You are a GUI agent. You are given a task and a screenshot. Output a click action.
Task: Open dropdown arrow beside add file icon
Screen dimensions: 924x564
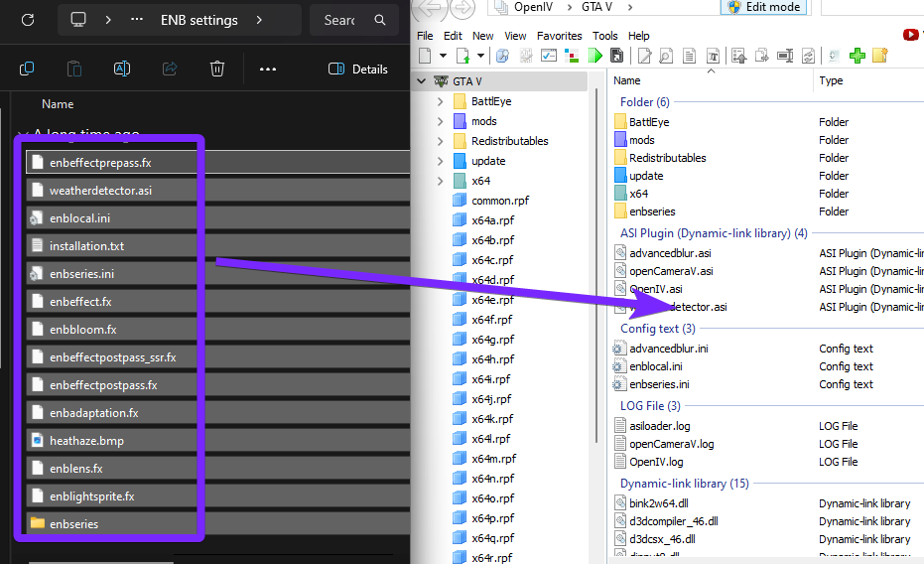tap(480, 56)
